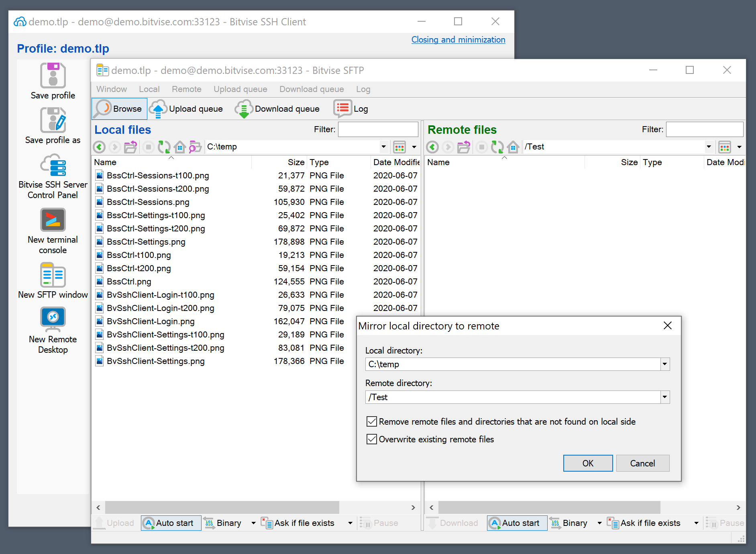Click the Local files Filter field
This screenshot has height=554, width=756.
pos(378,129)
